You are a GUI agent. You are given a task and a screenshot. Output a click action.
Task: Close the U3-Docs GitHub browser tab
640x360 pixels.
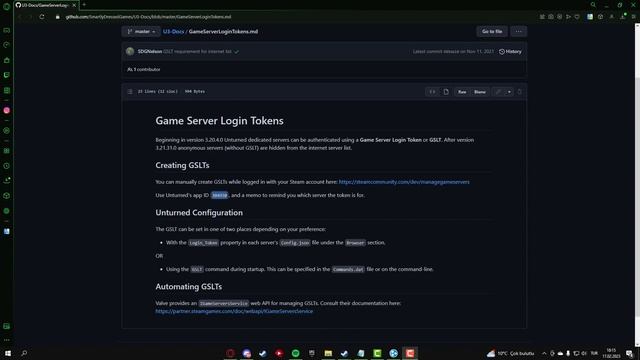tap(74, 5)
